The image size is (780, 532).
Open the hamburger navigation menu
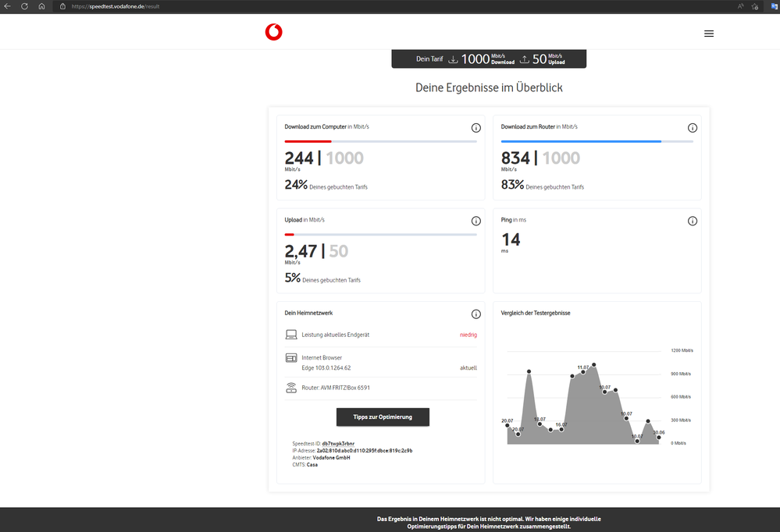[x=709, y=33]
